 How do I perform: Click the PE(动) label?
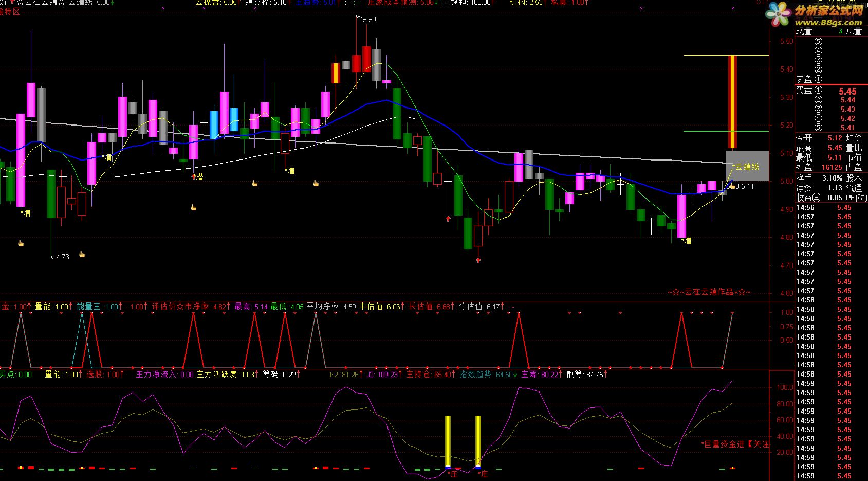856,198
